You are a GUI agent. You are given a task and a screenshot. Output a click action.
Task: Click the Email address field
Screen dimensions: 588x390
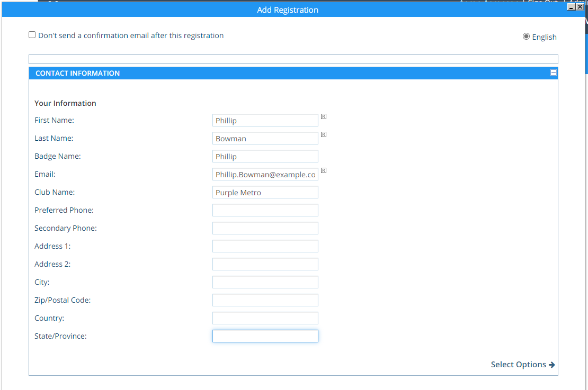[x=265, y=175]
